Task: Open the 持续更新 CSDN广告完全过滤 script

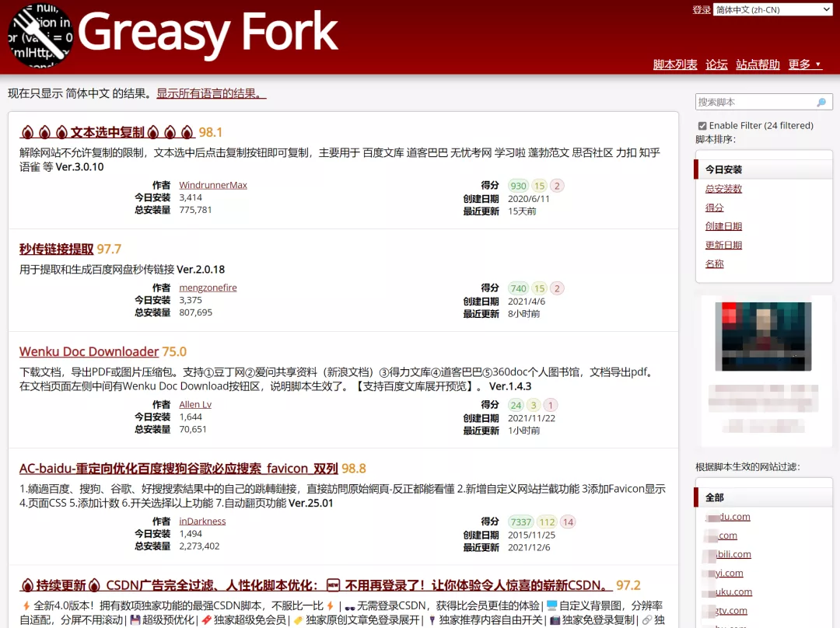Action: tap(316, 585)
